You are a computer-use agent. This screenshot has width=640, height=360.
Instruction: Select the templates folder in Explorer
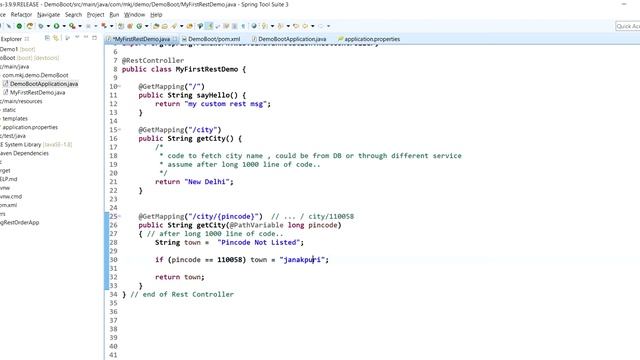click(x=15, y=119)
